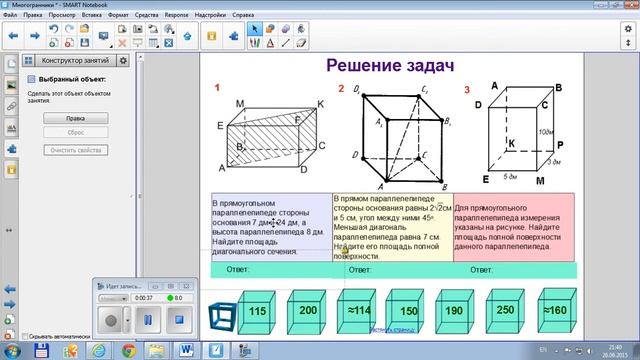640x360 pixels.
Task: Open the Правка menu
Action: click(33, 15)
